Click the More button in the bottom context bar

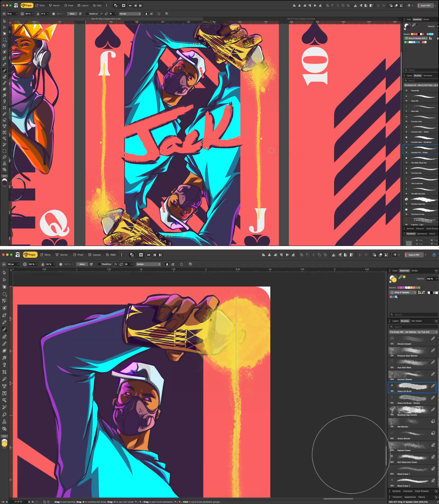point(82,264)
